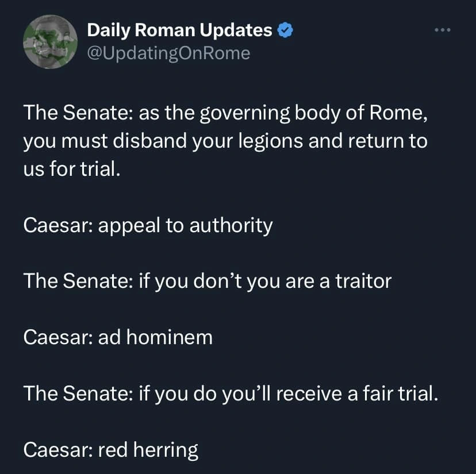Screen dimensions: 476x474
Task: Click the Daily Roman Updates display name
Action: (x=179, y=30)
